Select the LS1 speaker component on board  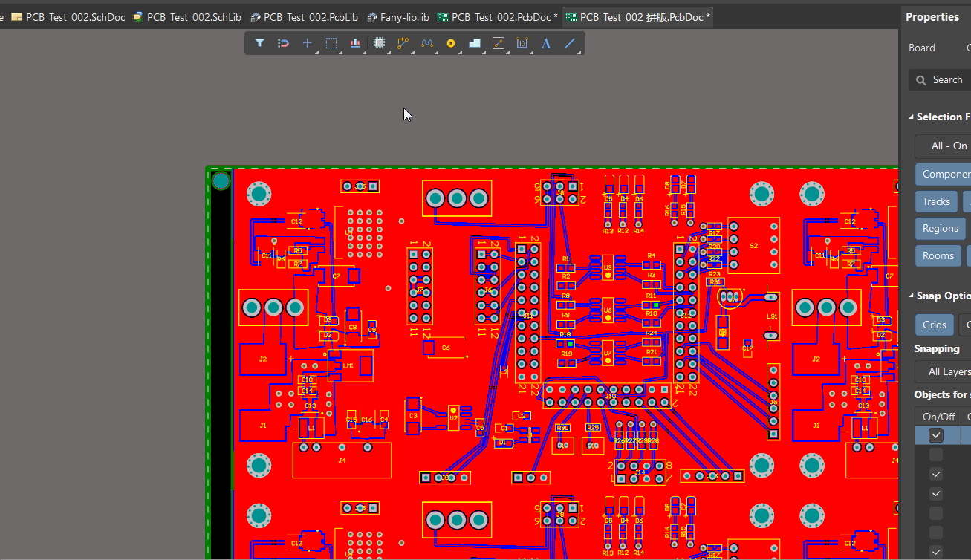(771, 316)
